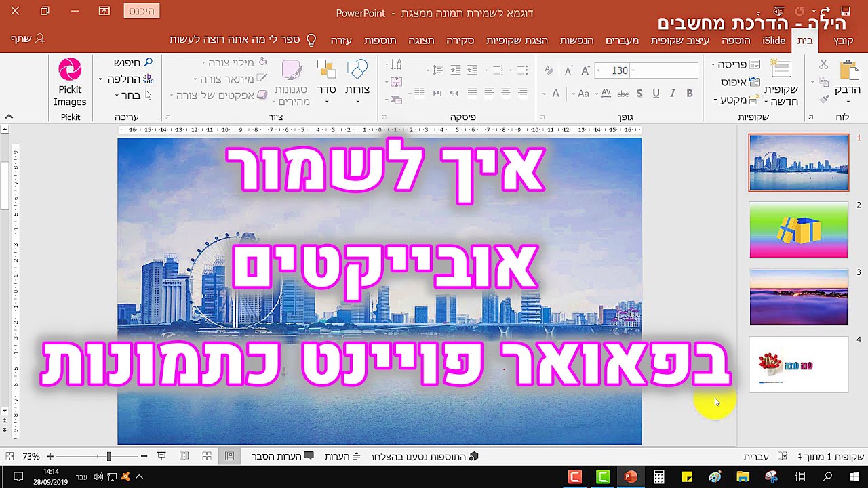The height and width of the screenshot is (488, 868).
Task: Click the Decrease Indent icon
Action: point(473,70)
